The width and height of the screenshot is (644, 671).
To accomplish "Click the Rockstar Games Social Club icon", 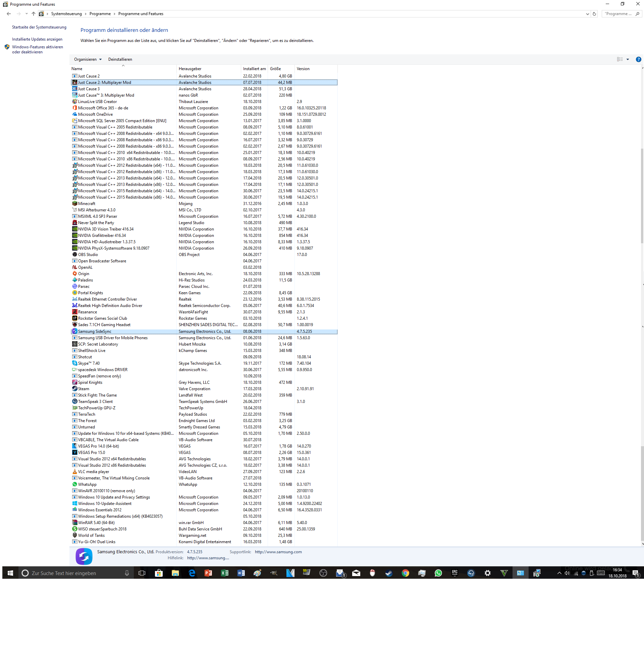I will point(74,318).
